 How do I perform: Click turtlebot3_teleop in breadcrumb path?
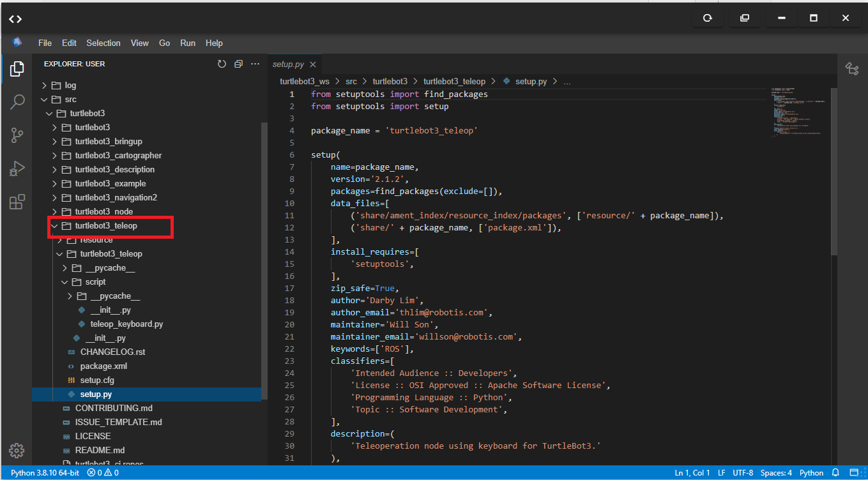454,81
